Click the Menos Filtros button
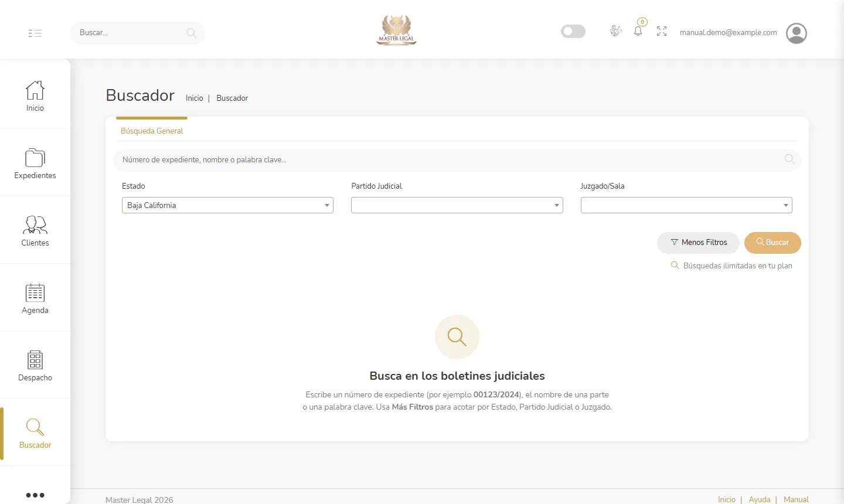The image size is (844, 504). (x=699, y=243)
